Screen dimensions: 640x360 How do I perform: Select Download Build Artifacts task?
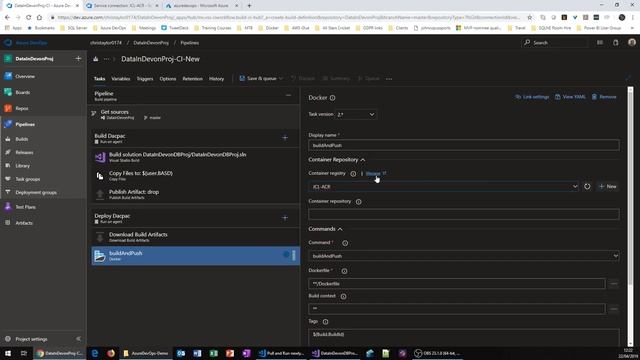tap(196, 237)
